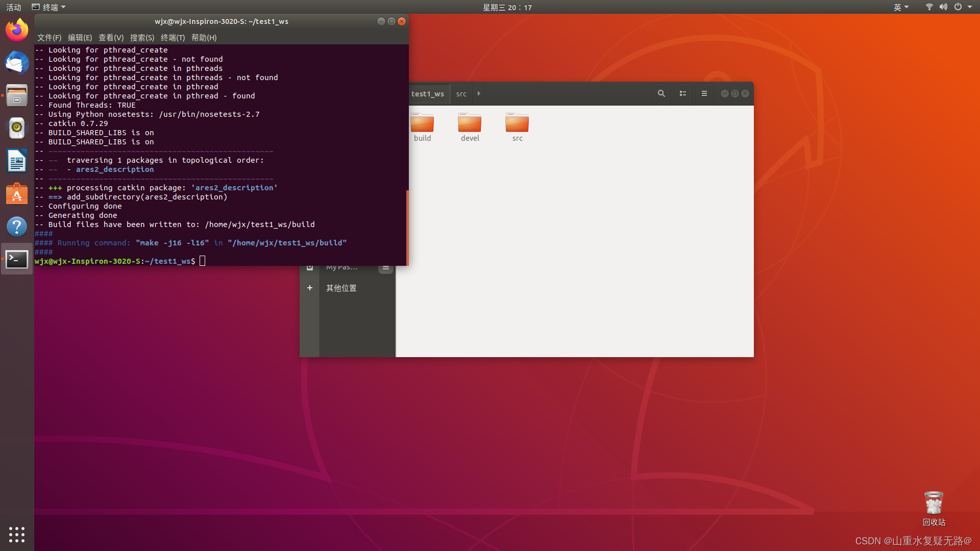Show applications grid in the dock
980x551 pixels.
click(x=17, y=534)
